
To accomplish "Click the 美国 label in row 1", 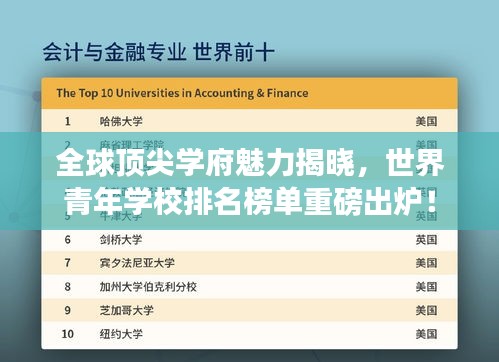I will [426, 121].
